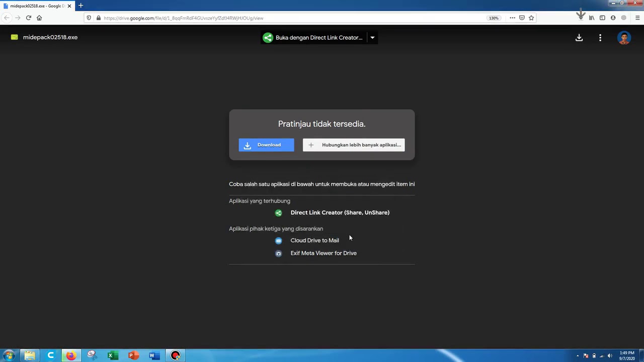Reload the current page

pos(29,18)
